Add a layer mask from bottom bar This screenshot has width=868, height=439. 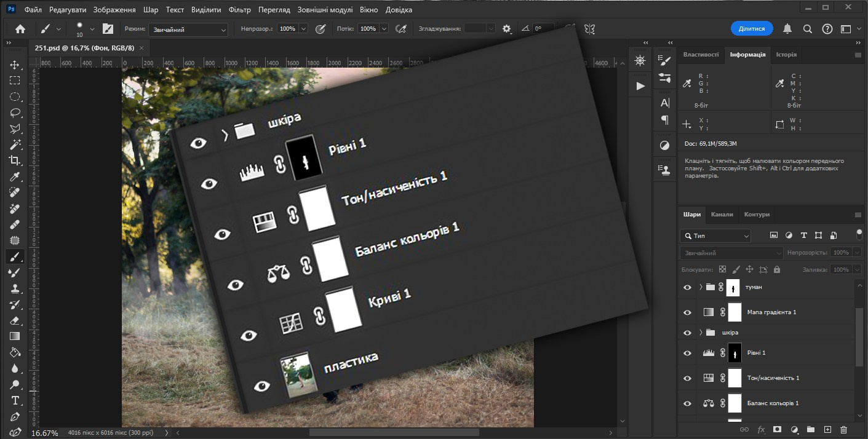pos(777,429)
